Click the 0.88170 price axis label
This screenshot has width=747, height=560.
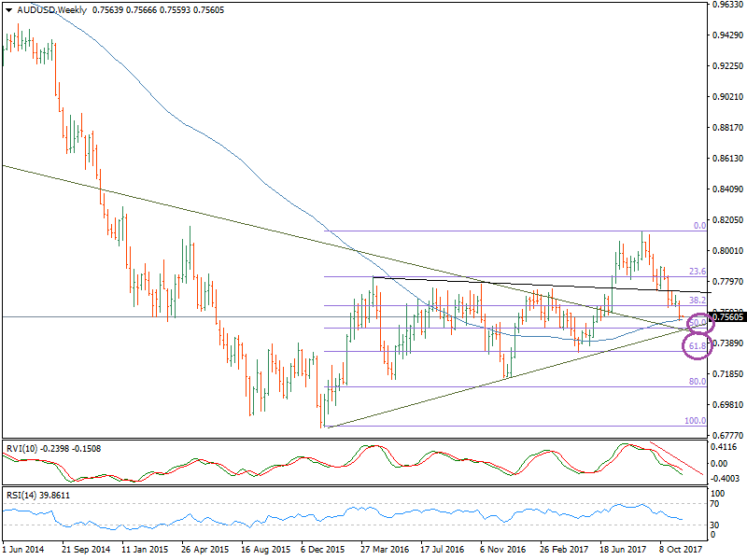pos(728,128)
